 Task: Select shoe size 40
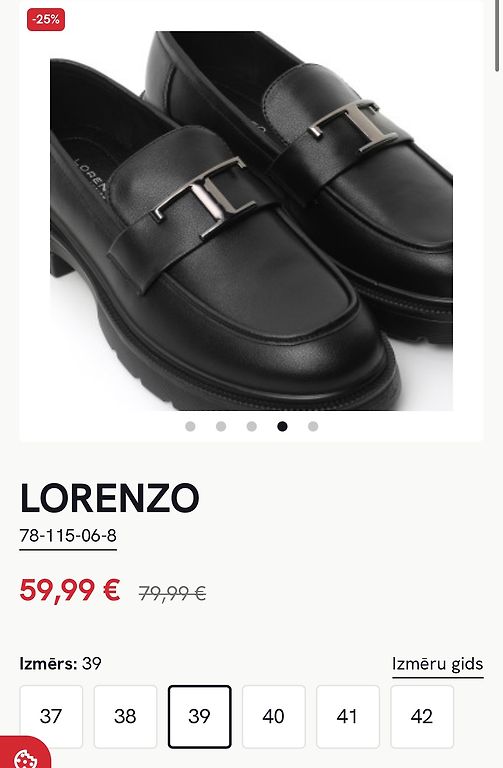pos(273,717)
